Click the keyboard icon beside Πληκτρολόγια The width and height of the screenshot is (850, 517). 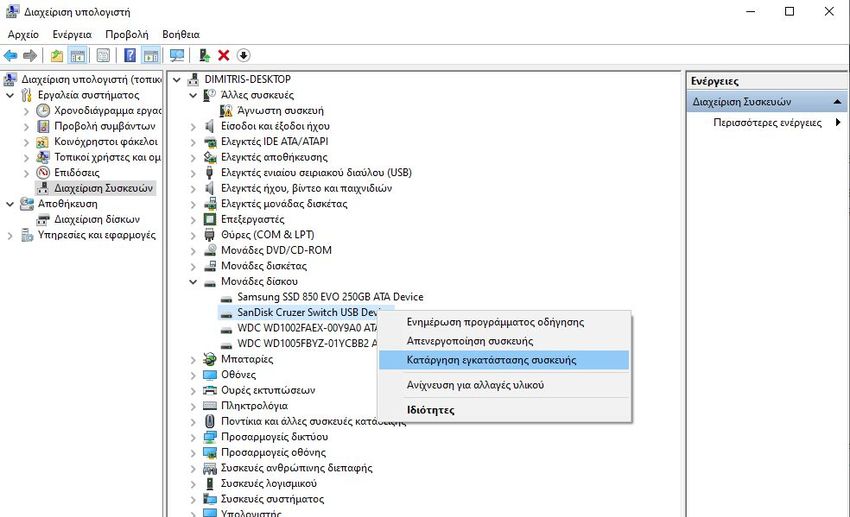(210, 405)
